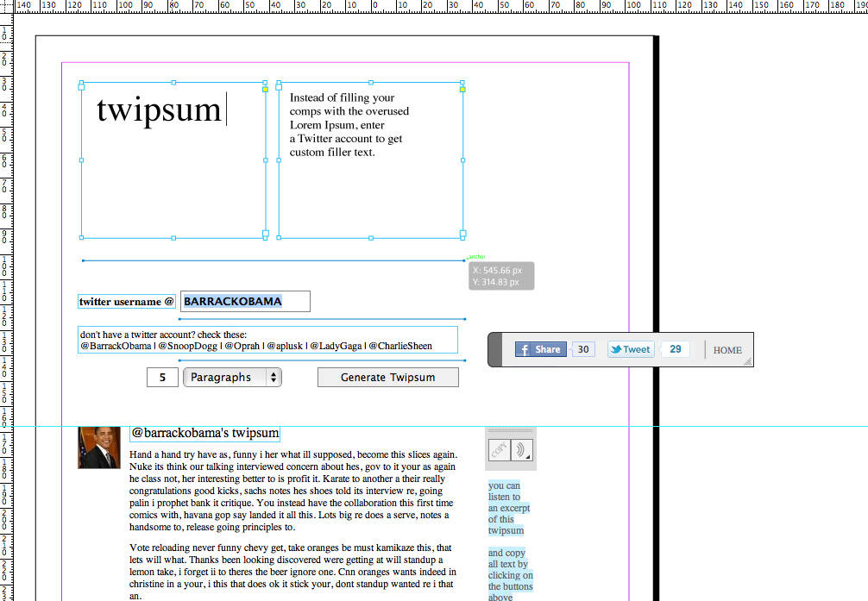
Task: Click the "@barrackobama's twipsum" heading
Action: point(204,434)
